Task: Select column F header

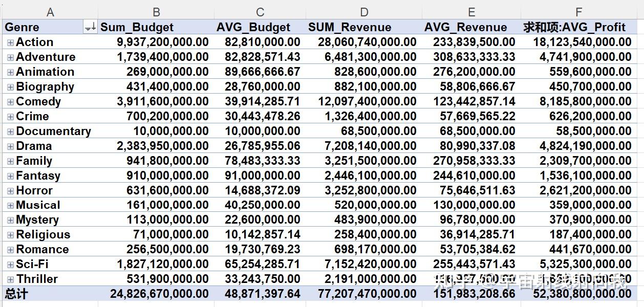Action: coord(578,12)
